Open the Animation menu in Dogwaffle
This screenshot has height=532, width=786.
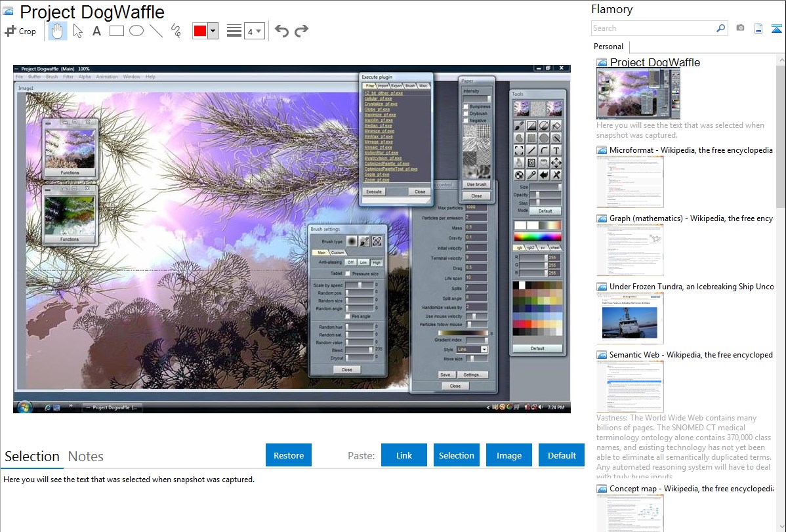(107, 77)
